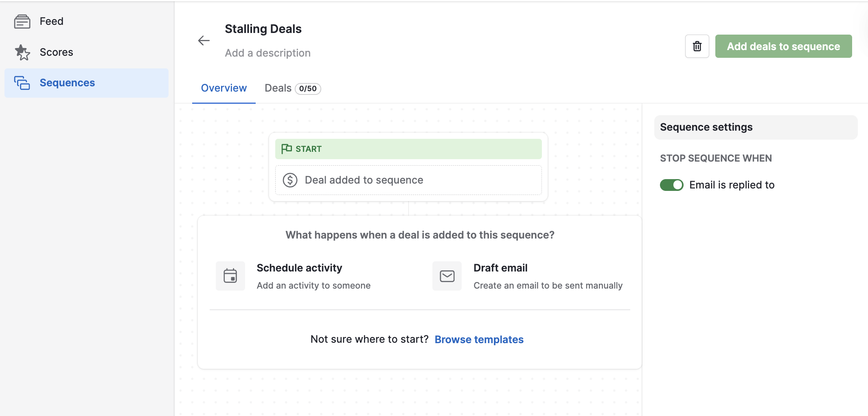
Task: Click the Feed sidebar icon
Action: [22, 22]
